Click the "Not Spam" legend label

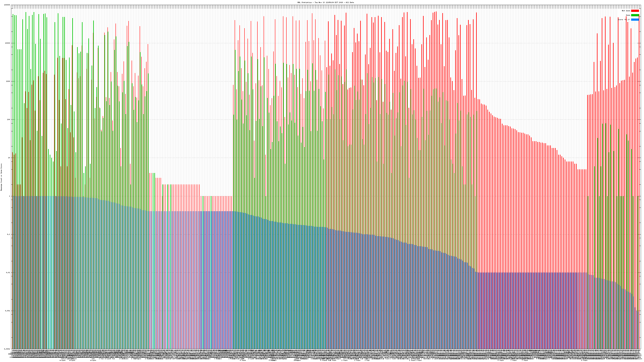tap(626, 11)
